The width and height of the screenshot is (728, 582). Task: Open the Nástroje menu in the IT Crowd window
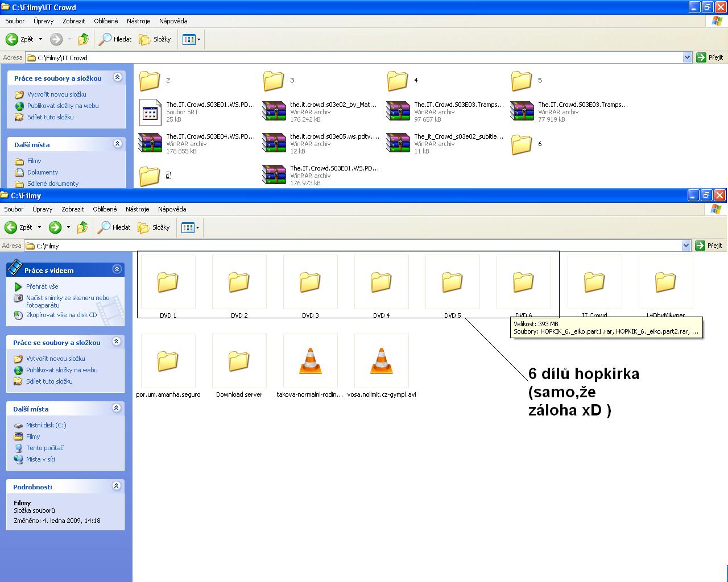coord(139,21)
